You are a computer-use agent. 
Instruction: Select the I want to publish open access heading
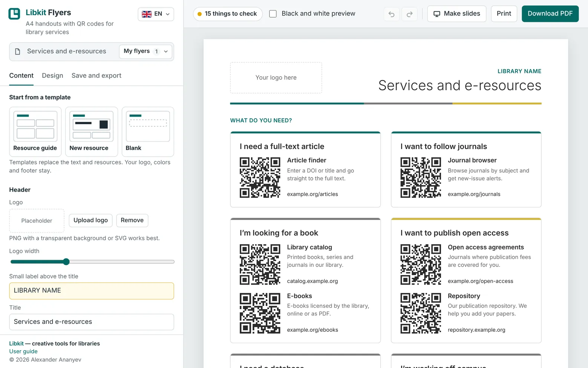point(455,233)
